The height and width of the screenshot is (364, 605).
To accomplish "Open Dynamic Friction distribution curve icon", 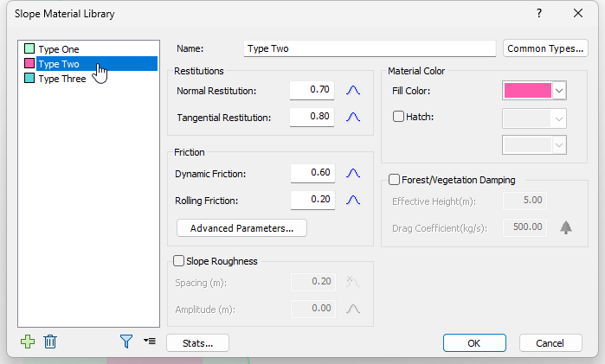I will coord(353,173).
